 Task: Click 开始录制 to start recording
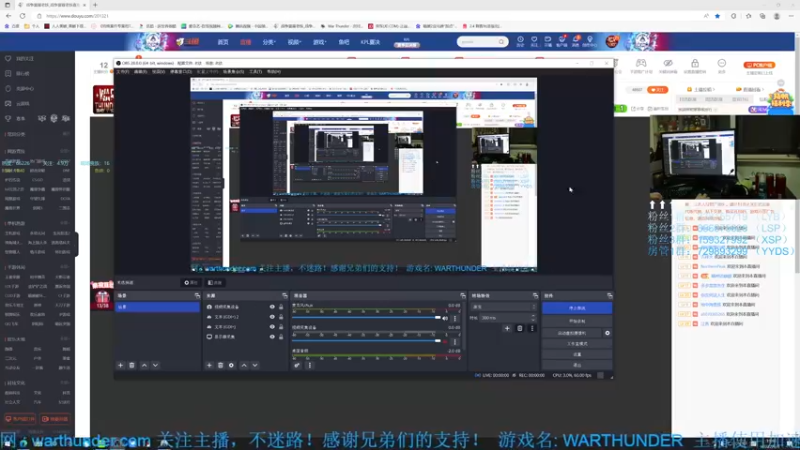tap(577, 321)
